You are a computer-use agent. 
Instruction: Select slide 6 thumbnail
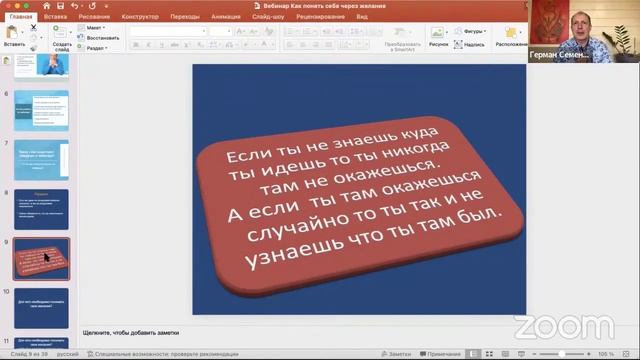[41, 111]
